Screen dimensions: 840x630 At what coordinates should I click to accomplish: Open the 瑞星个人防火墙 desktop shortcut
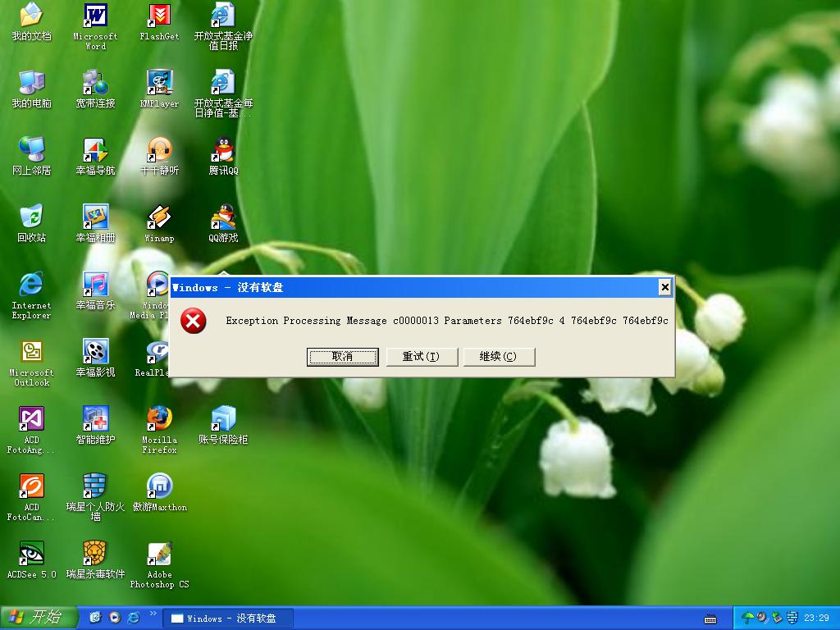(x=95, y=497)
